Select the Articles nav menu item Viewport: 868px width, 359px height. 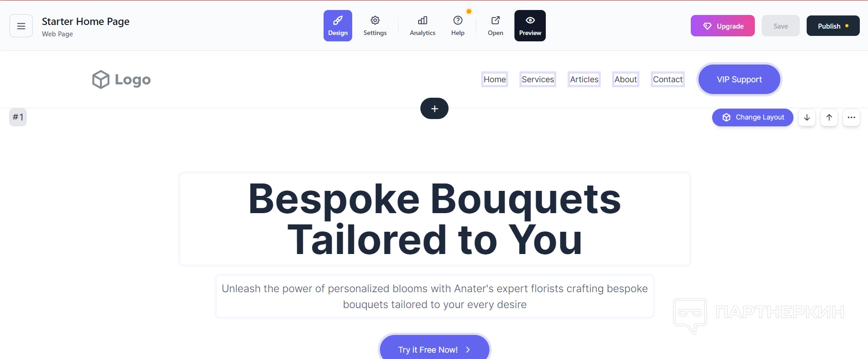tap(584, 80)
